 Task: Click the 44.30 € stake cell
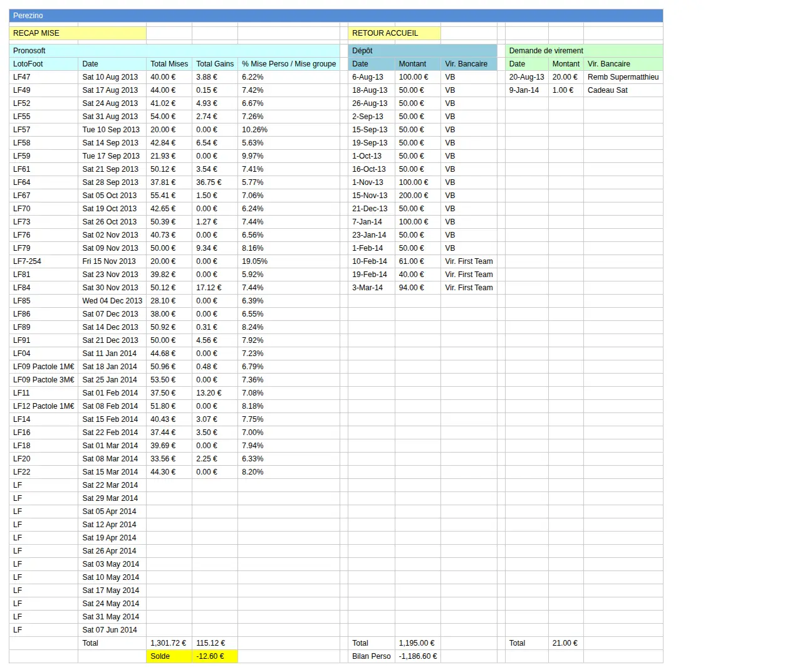click(169, 472)
